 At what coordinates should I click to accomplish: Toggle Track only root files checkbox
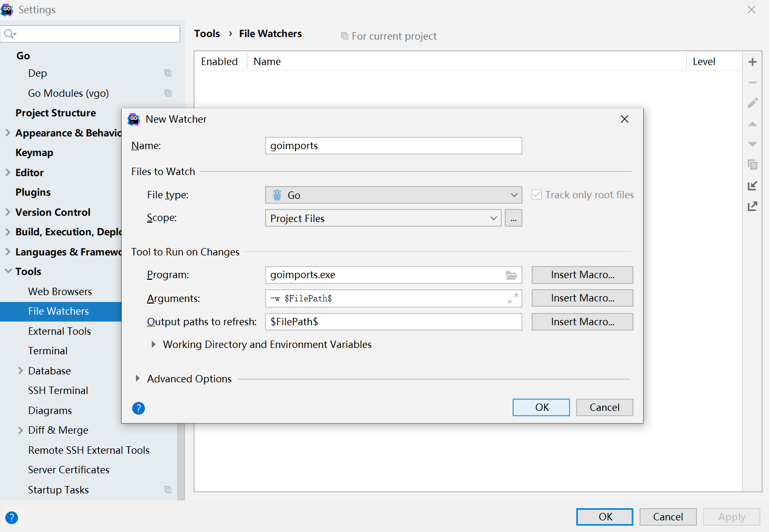tap(536, 195)
